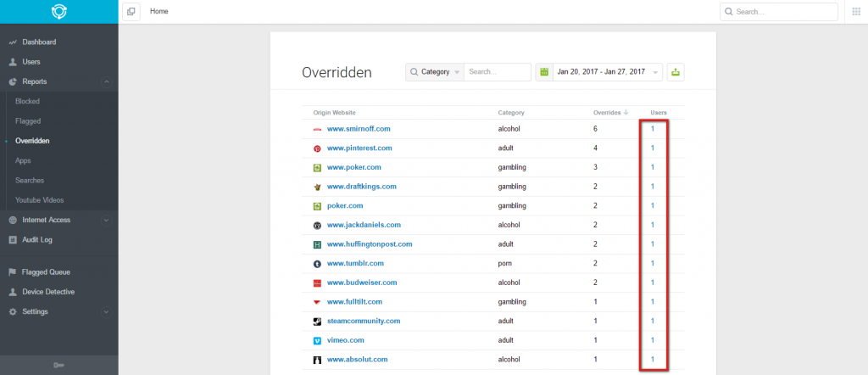Click the draftkings.com favicon
868x375 pixels.
pyautogui.click(x=317, y=187)
